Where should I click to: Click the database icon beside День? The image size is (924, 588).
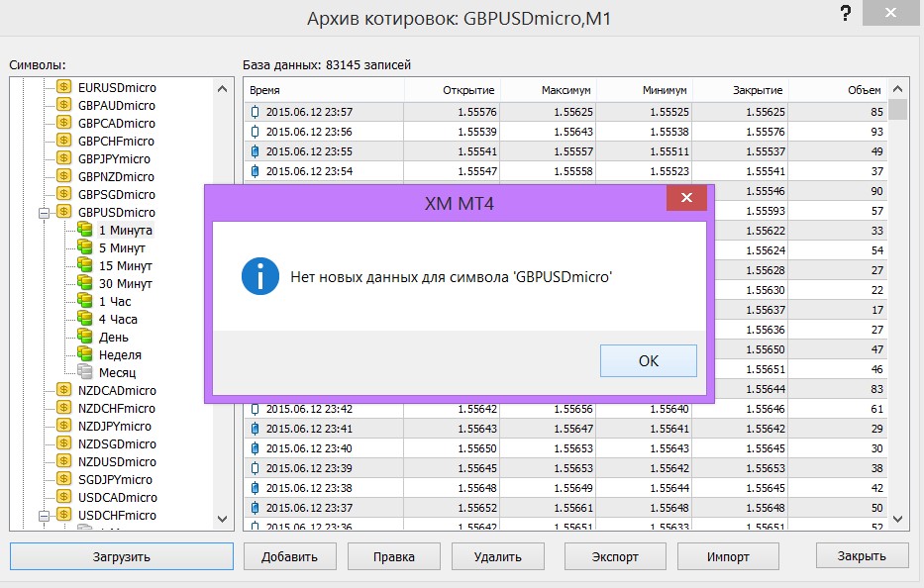point(85,337)
